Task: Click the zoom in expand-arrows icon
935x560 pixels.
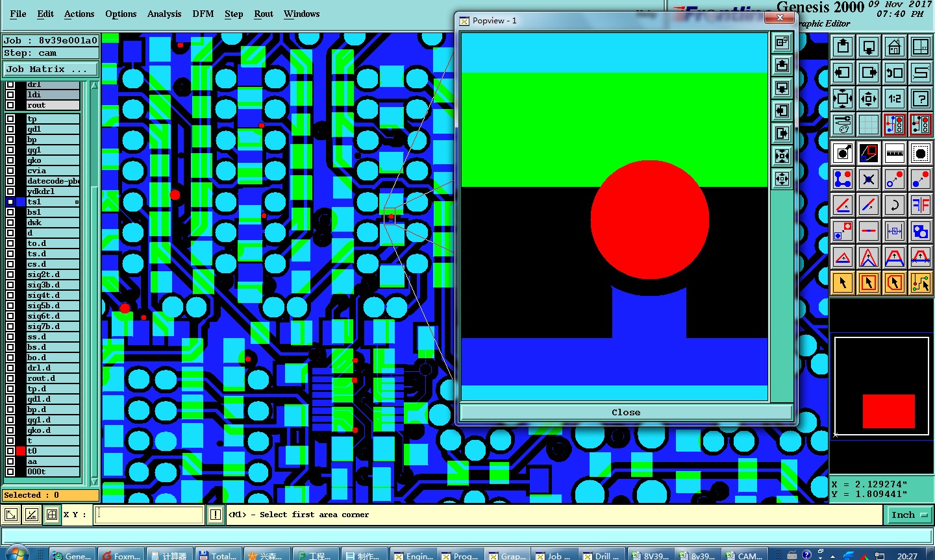Action: click(x=843, y=99)
